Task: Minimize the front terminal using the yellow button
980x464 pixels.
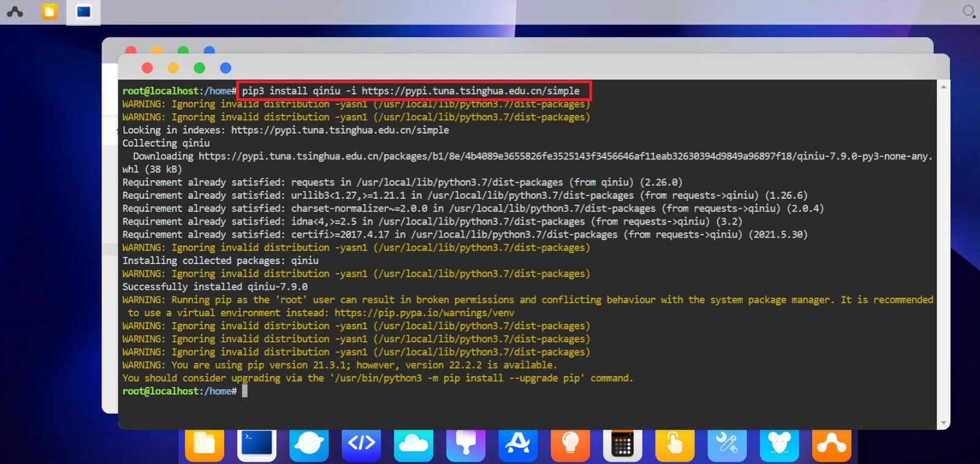Action: pyautogui.click(x=173, y=68)
